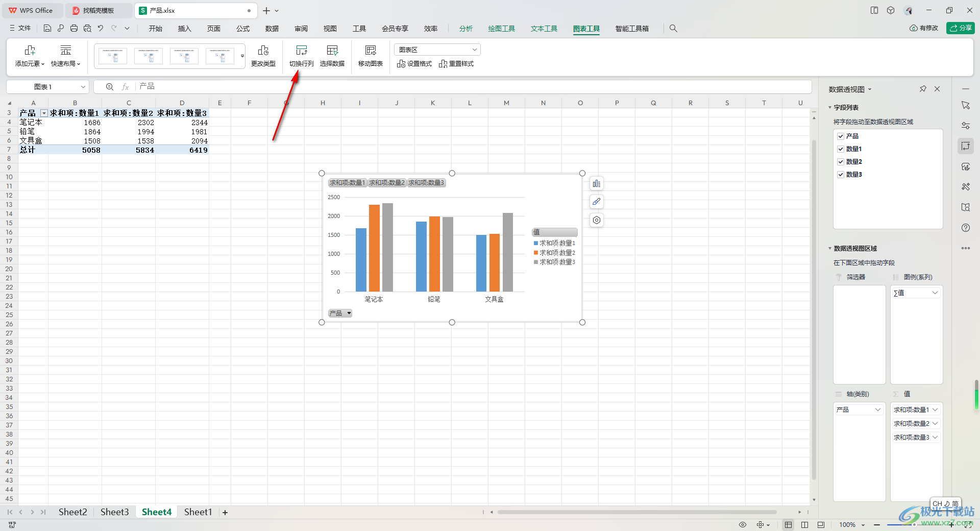Click the undo arrow icon
Viewport: 980px width, 531px height.
[101, 29]
